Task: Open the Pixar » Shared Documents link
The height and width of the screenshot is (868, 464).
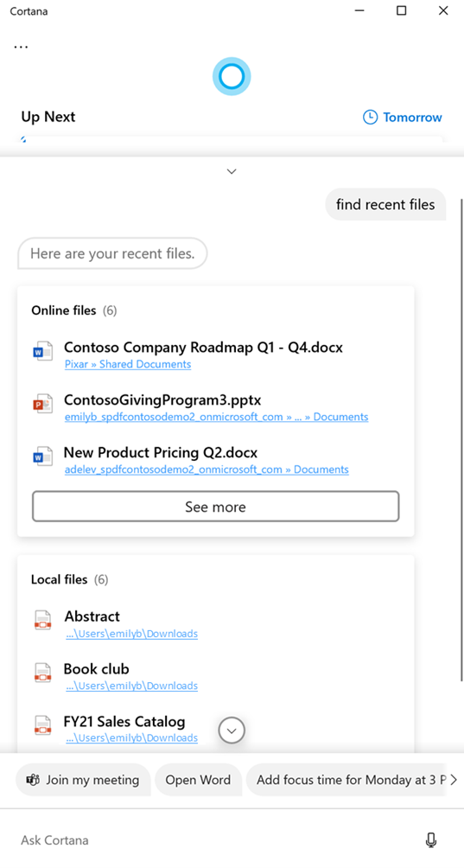Action: point(128,364)
